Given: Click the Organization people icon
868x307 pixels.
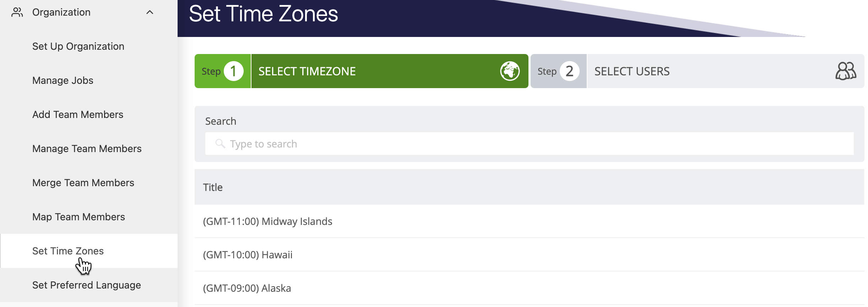Looking at the screenshot, I should pyautogui.click(x=17, y=12).
